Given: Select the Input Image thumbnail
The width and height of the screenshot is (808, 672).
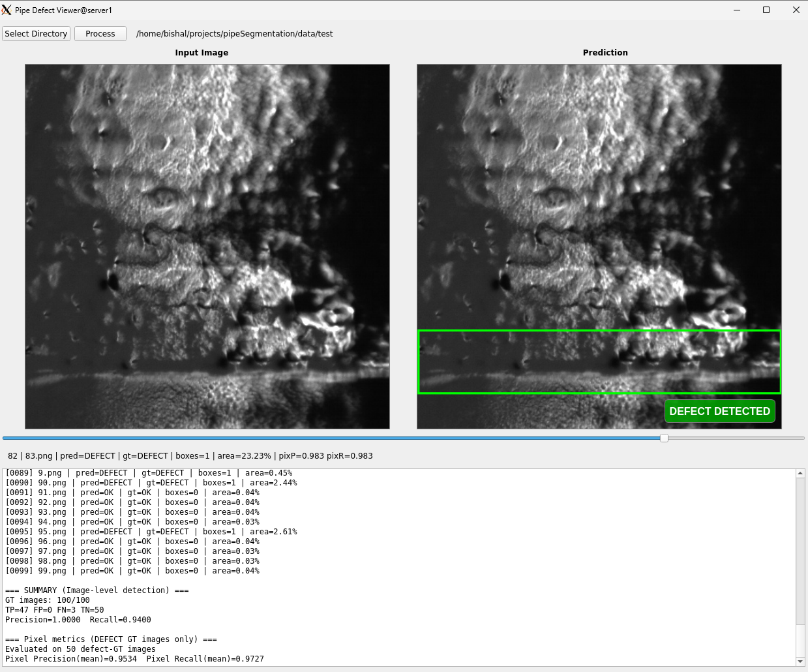Looking at the screenshot, I should click(207, 246).
